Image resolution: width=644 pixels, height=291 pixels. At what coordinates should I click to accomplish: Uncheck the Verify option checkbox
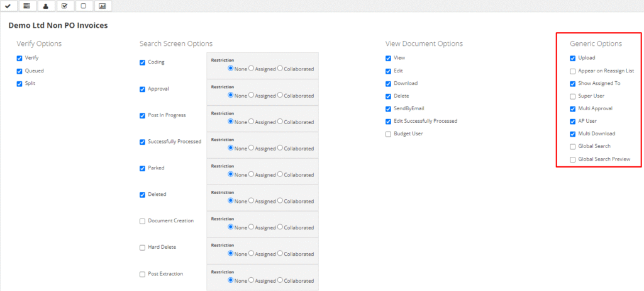pos(20,58)
